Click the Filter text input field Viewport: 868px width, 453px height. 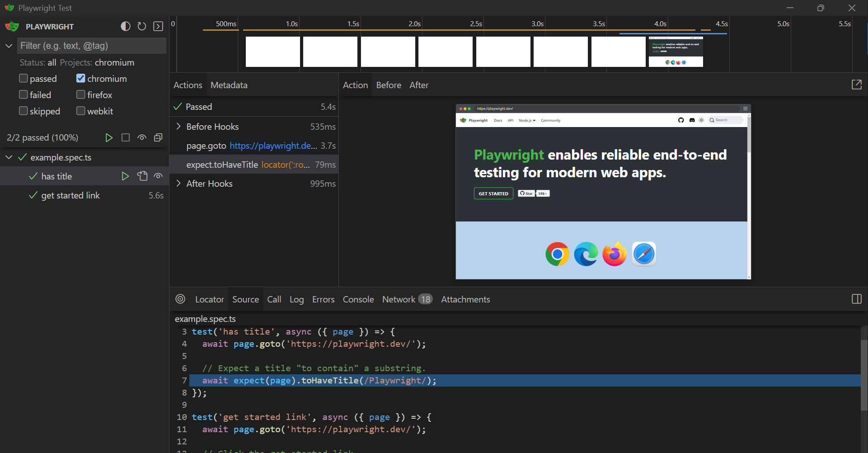pos(92,46)
